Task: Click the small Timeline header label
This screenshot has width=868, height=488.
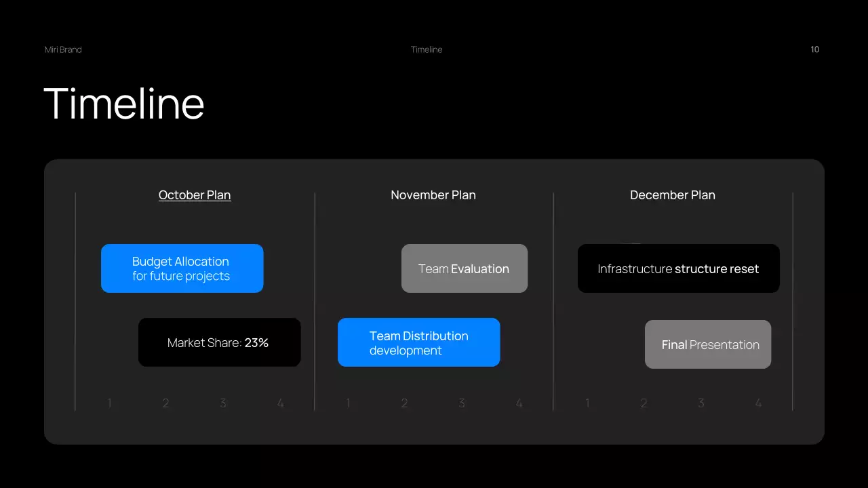Action: (x=427, y=49)
